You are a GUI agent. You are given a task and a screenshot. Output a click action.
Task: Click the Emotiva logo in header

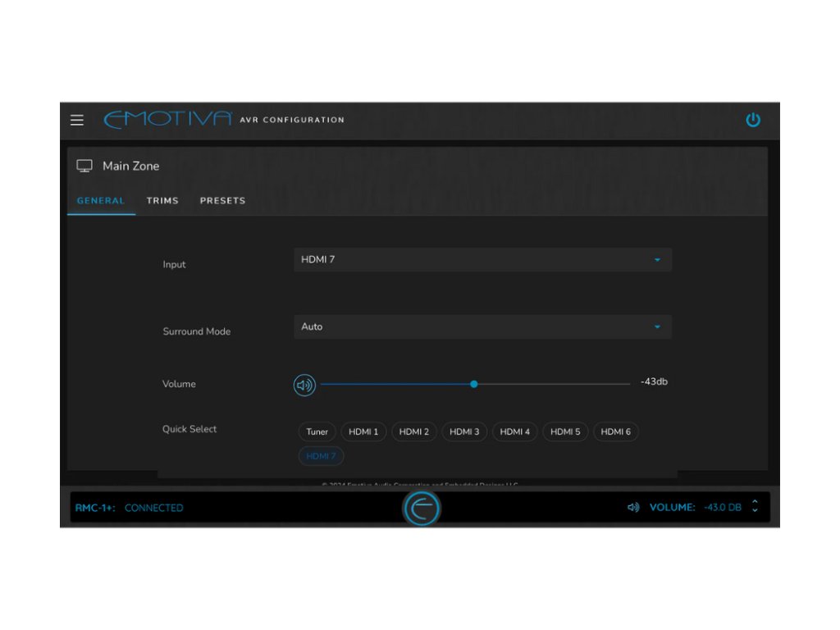[168, 120]
